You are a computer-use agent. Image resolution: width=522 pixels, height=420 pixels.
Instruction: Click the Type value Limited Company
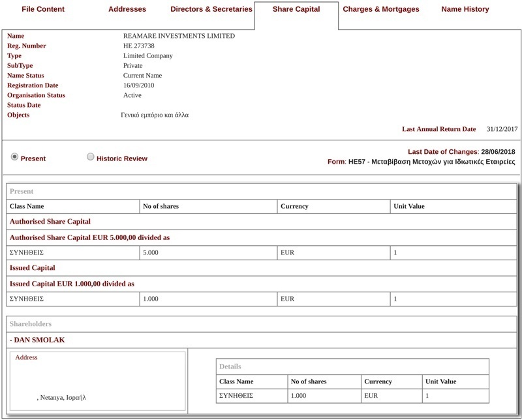coord(148,56)
